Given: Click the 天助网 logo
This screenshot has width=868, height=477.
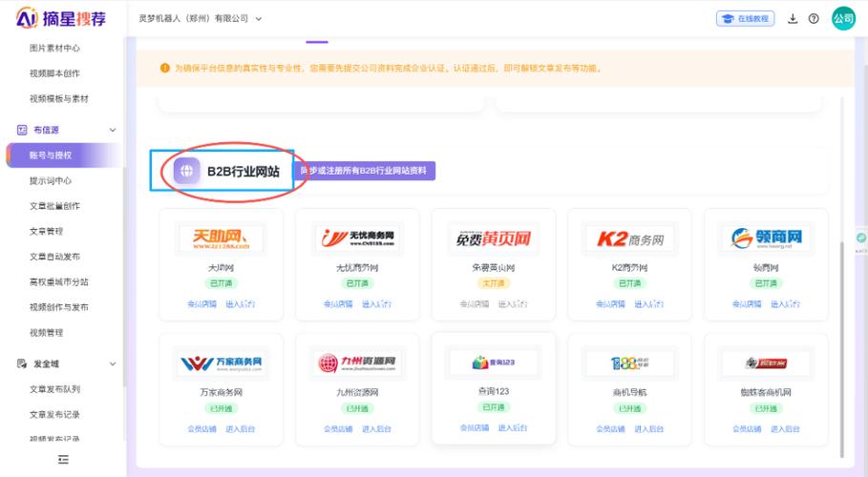Looking at the screenshot, I should (x=221, y=238).
